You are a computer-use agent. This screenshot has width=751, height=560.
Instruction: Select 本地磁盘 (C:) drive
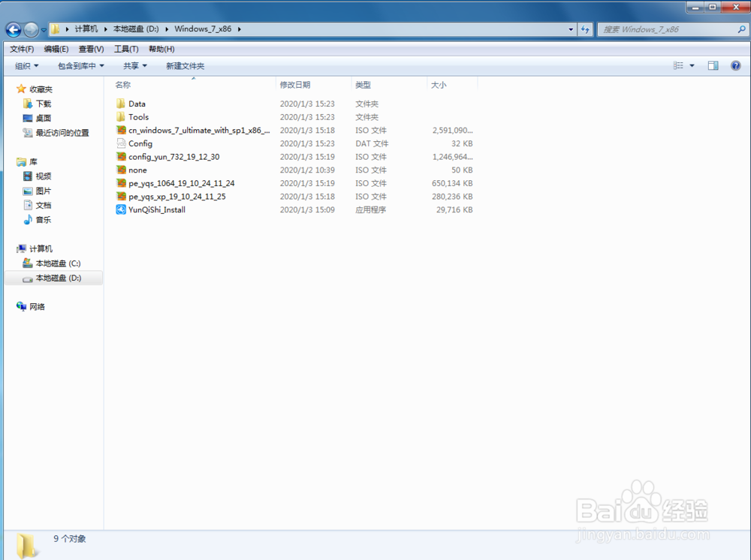point(58,263)
